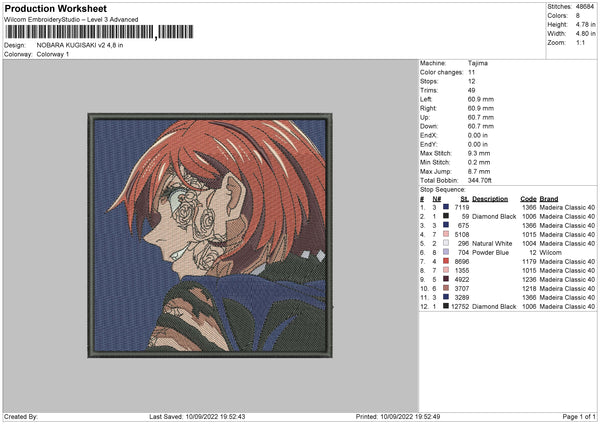
Task: Click the Colors value 8
Action: point(577,16)
